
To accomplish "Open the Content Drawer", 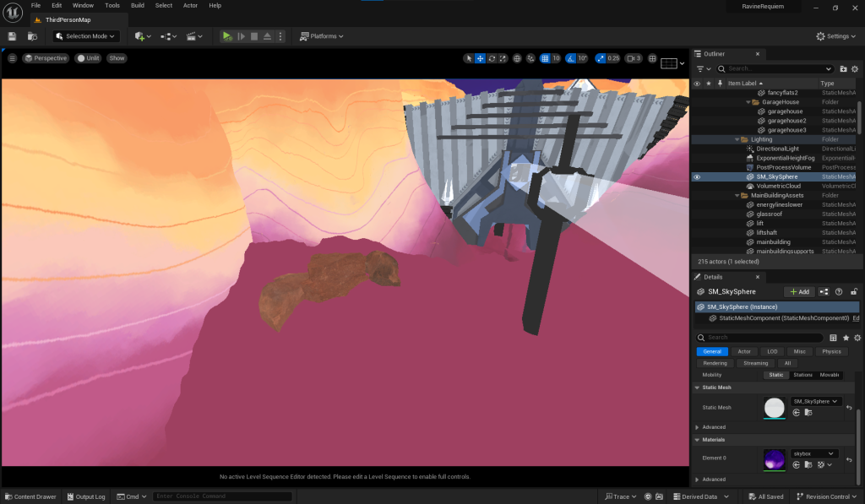I will pos(30,496).
